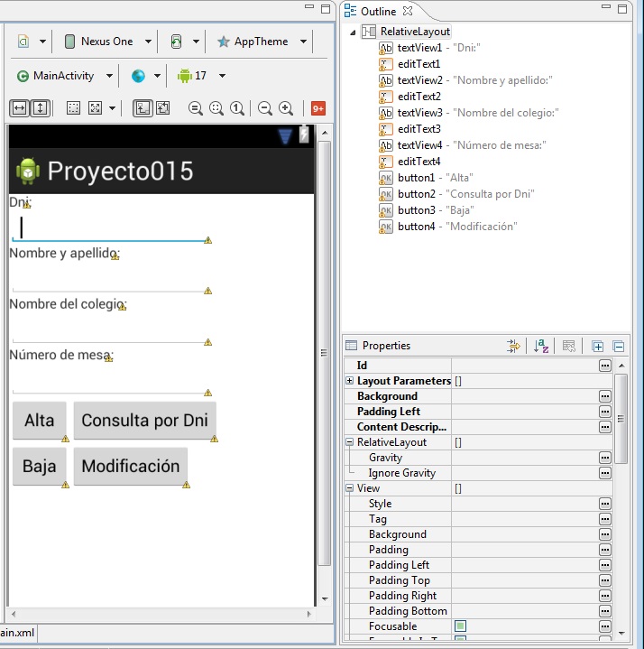Toggle the Focusable property checkbox
This screenshot has width=644, height=649.
(460, 626)
